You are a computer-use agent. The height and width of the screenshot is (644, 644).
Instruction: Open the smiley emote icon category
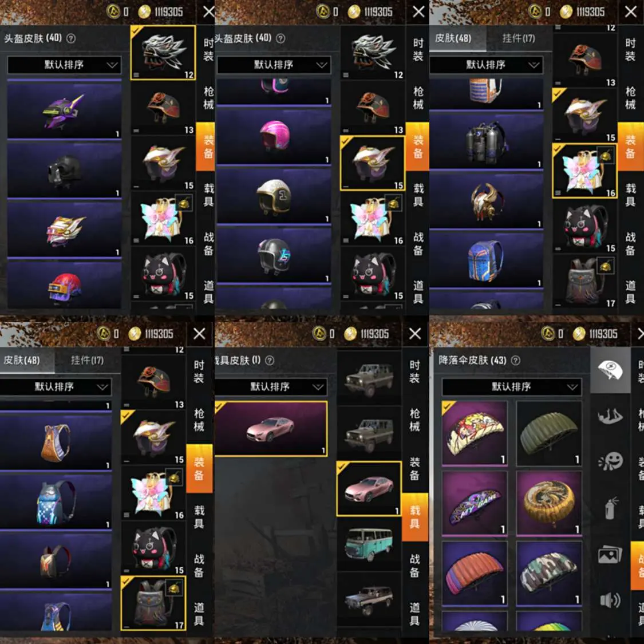(610, 461)
